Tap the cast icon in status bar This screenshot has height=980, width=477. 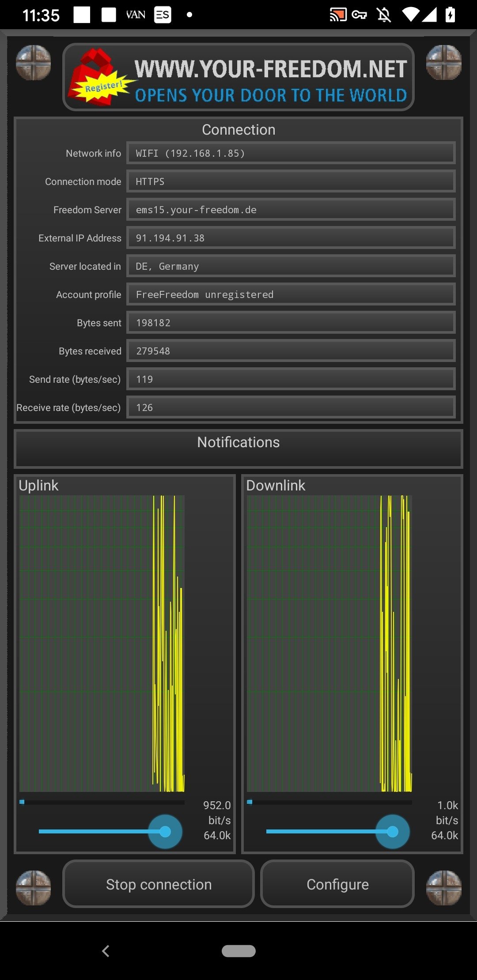pos(338,15)
